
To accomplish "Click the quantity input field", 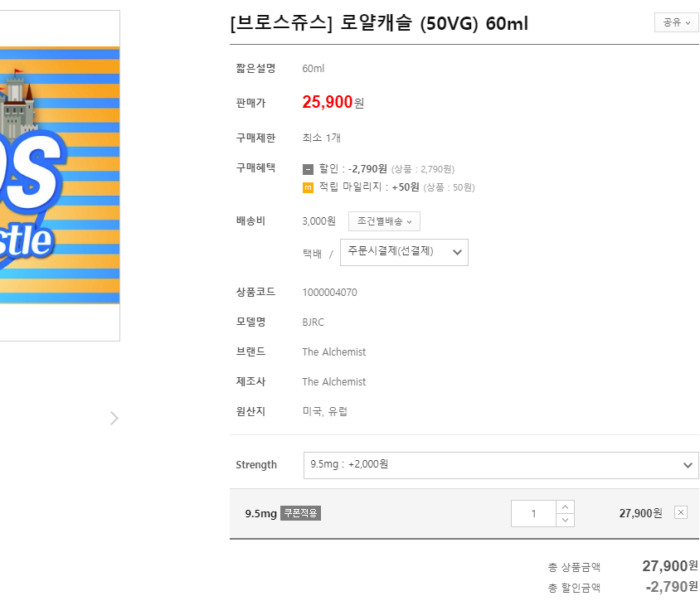I will coord(533,513).
